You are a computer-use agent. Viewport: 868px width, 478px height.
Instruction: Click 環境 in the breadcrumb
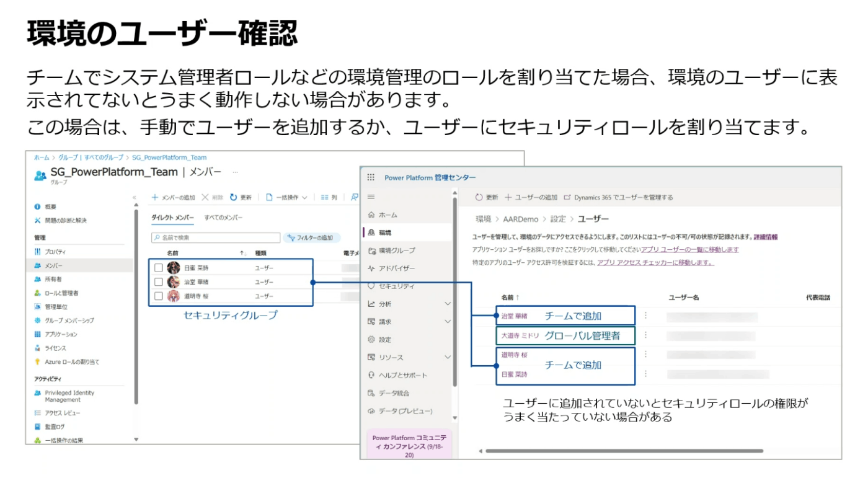point(484,219)
